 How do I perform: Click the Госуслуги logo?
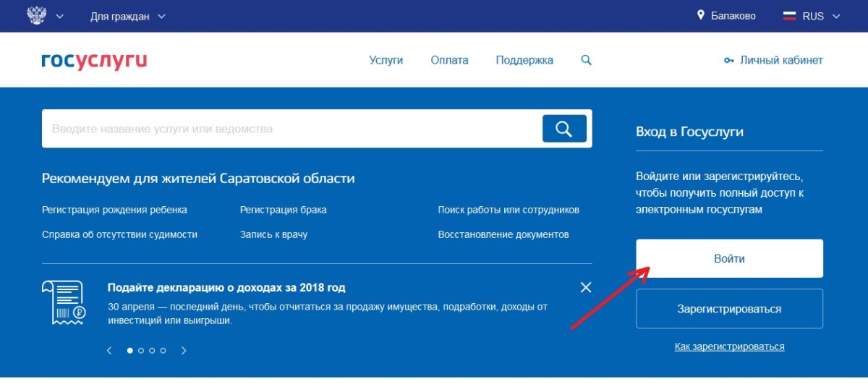coord(94,61)
